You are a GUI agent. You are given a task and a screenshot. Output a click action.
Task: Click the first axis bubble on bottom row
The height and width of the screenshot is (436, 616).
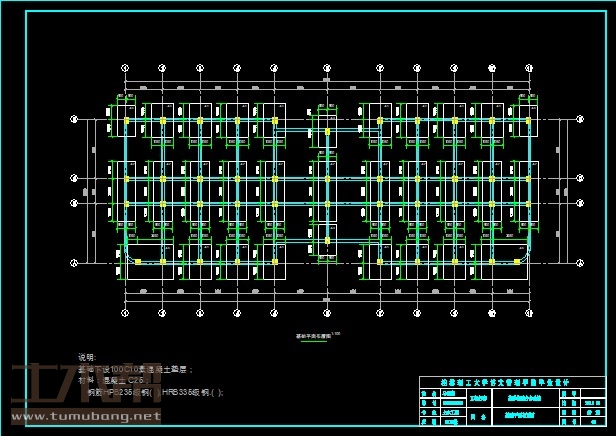125,313
